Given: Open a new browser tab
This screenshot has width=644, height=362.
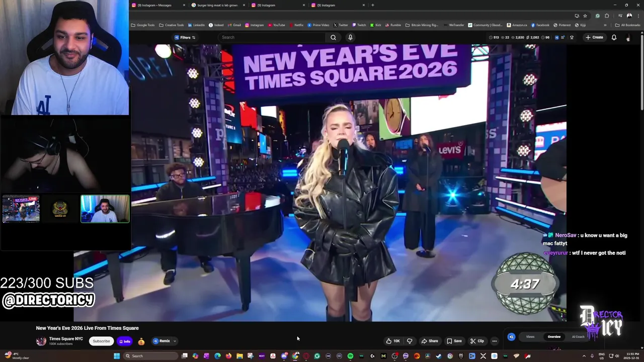Looking at the screenshot, I should pyautogui.click(x=372, y=5).
